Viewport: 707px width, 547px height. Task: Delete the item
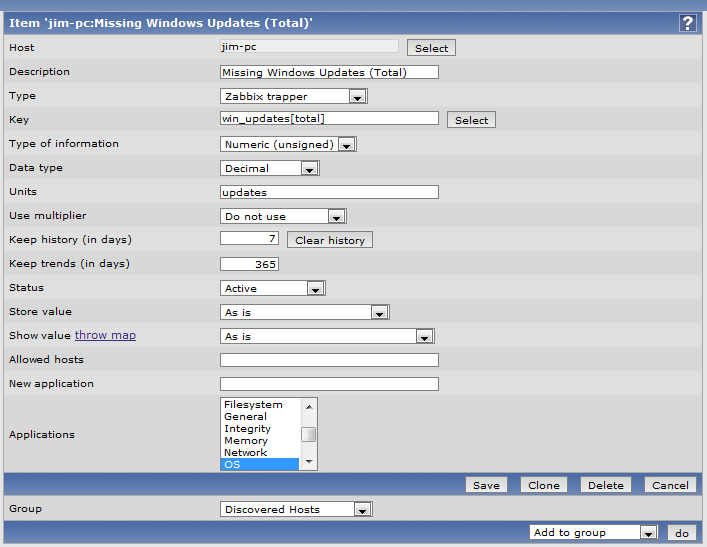pyautogui.click(x=605, y=485)
